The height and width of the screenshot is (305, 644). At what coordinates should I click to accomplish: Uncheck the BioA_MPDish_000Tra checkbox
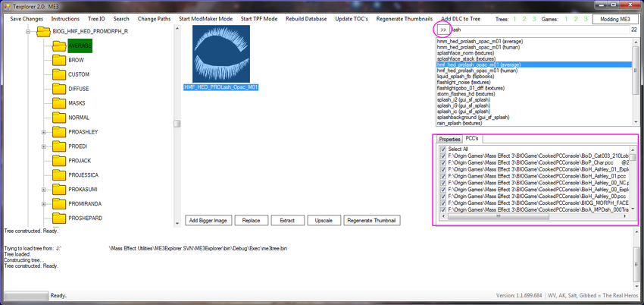[442, 209]
